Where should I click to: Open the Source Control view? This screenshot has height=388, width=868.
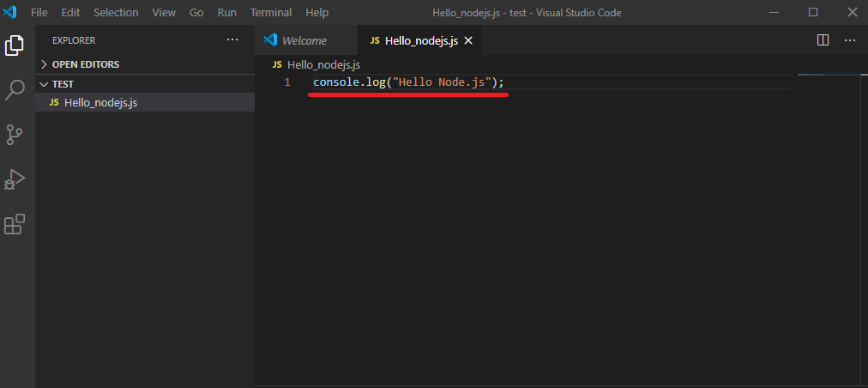[15, 135]
